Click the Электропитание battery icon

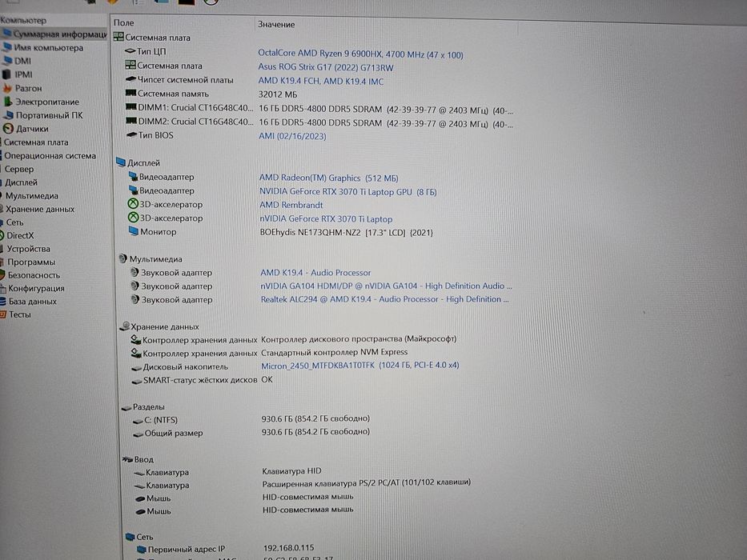point(8,102)
